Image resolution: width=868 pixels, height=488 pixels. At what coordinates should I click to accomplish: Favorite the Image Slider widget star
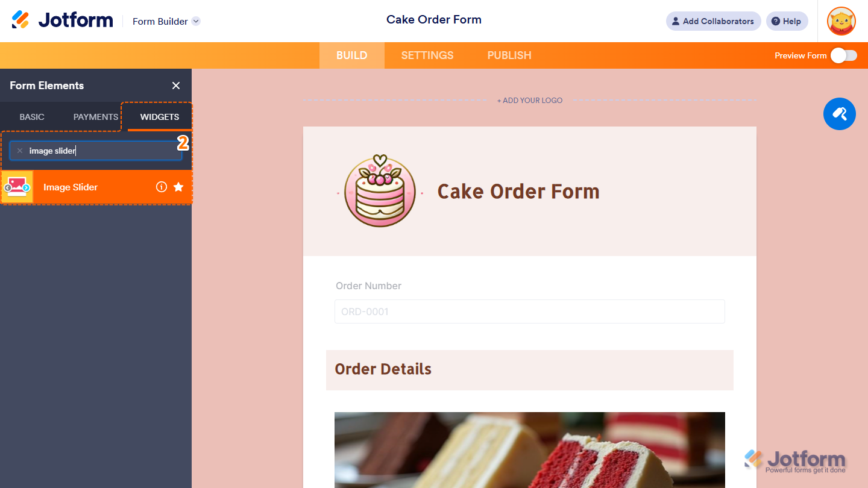point(178,187)
